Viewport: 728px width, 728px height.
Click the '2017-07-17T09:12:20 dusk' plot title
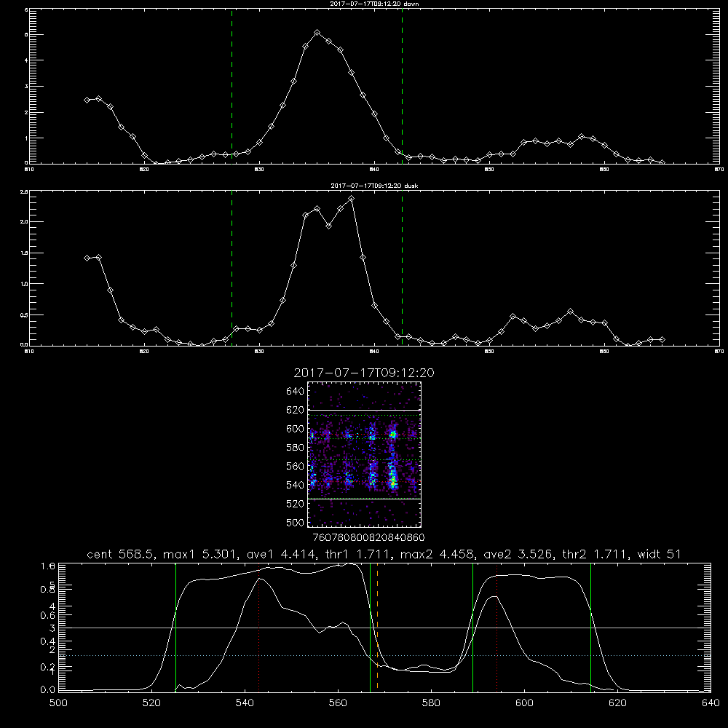click(x=374, y=186)
